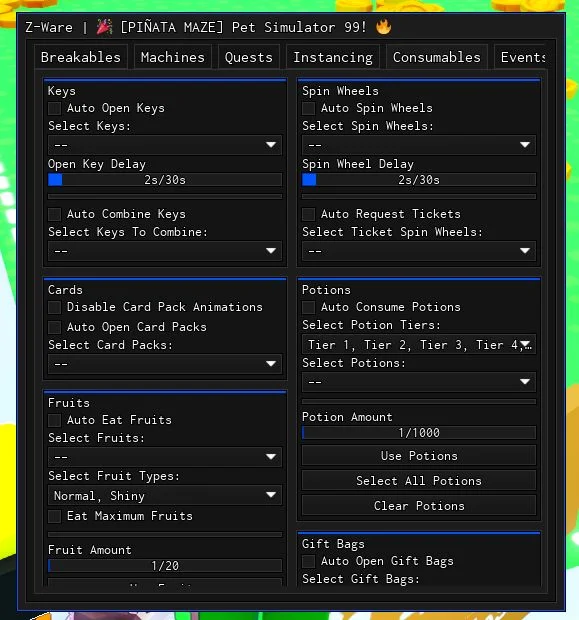Click the Use Potions button
579x620 pixels.
(419, 456)
